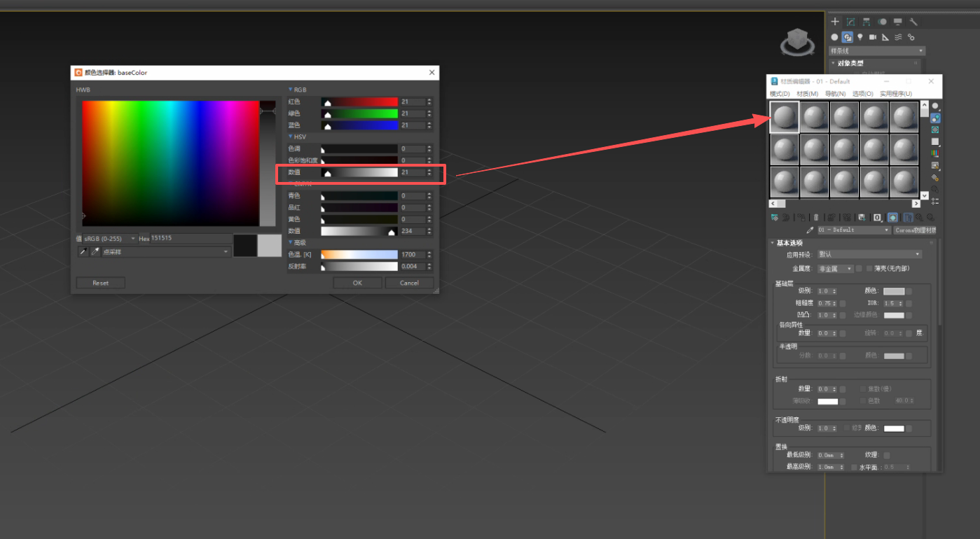Select the Lights category icon
The image size is (980, 539).
[x=860, y=37]
